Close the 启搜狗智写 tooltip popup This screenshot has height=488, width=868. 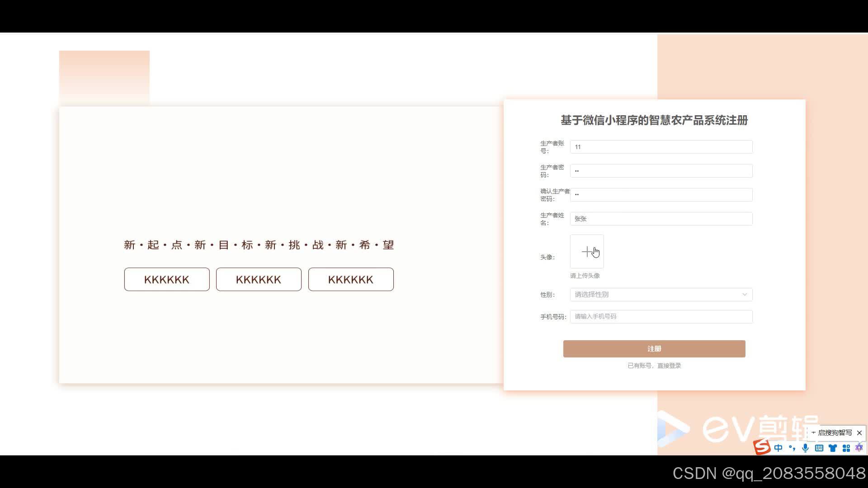point(859,433)
